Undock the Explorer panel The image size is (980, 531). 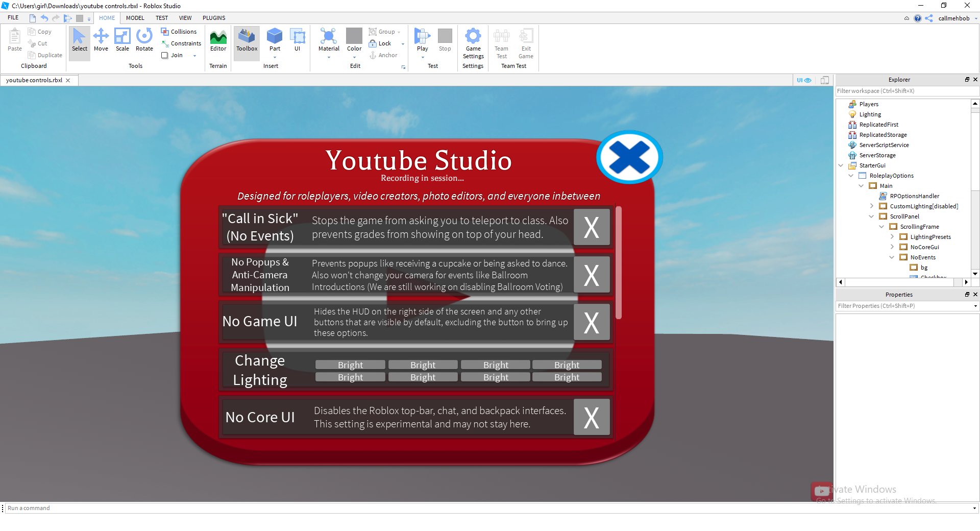coord(967,80)
